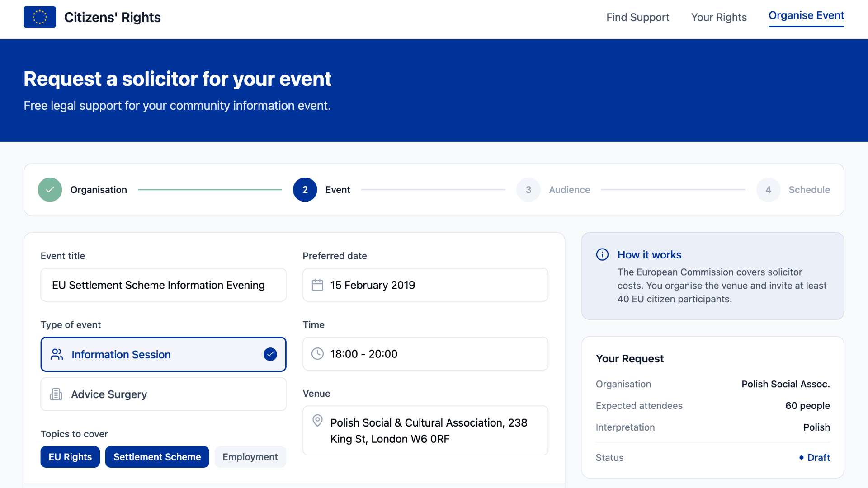Click the green checkmark on the Organisation step
This screenshot has width=868, height=488.
[x=50, y=189]
